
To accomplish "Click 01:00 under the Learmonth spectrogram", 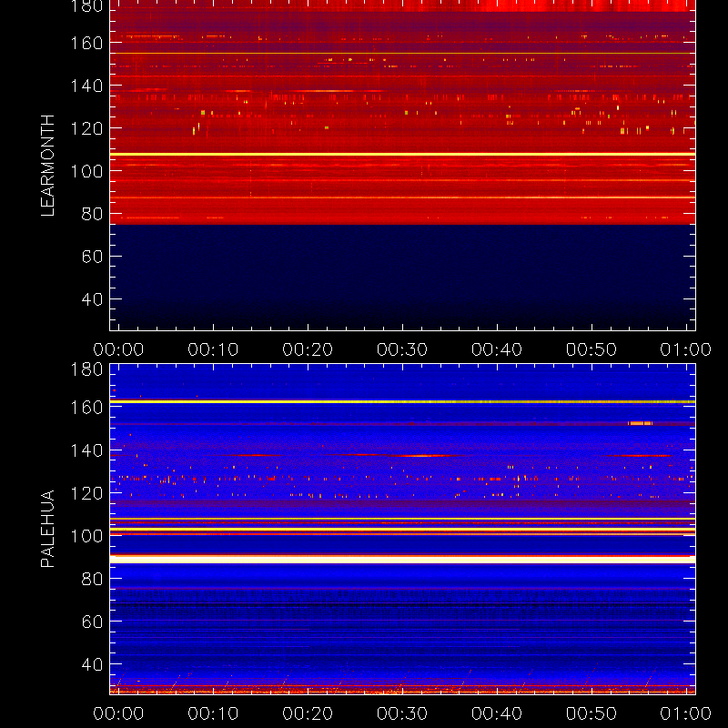I will pos(686,349).
